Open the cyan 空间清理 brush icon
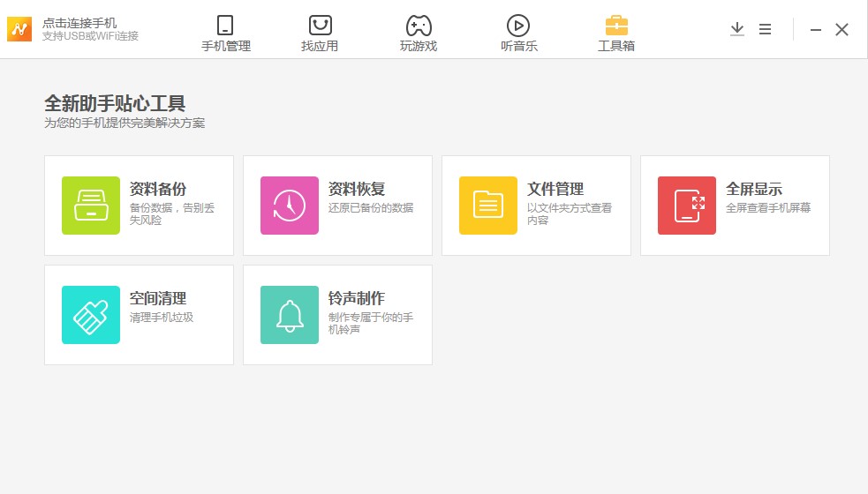This screenshot has width=868, height=494. [x=91, y=315]
